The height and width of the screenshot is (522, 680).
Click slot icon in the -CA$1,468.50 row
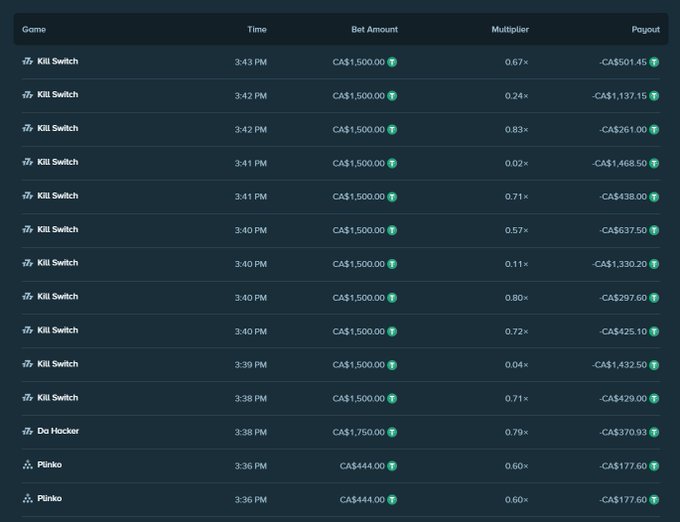(27, 162)
